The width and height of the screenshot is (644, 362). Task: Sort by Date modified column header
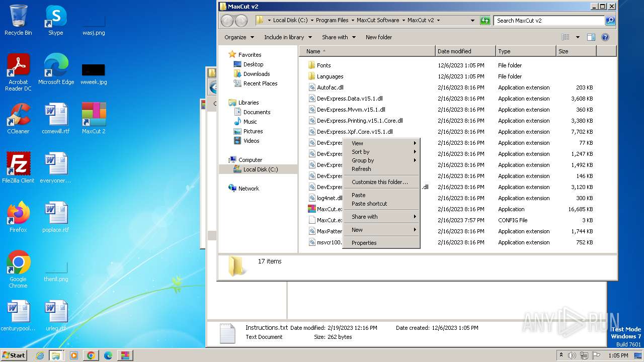coord(465,51)
